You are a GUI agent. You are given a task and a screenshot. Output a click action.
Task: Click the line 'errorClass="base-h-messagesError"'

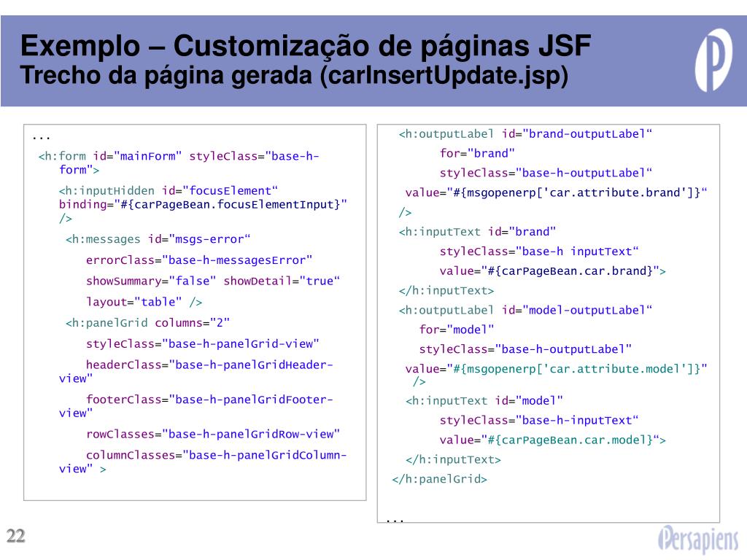pyautogui.click(x=199, y=260)
